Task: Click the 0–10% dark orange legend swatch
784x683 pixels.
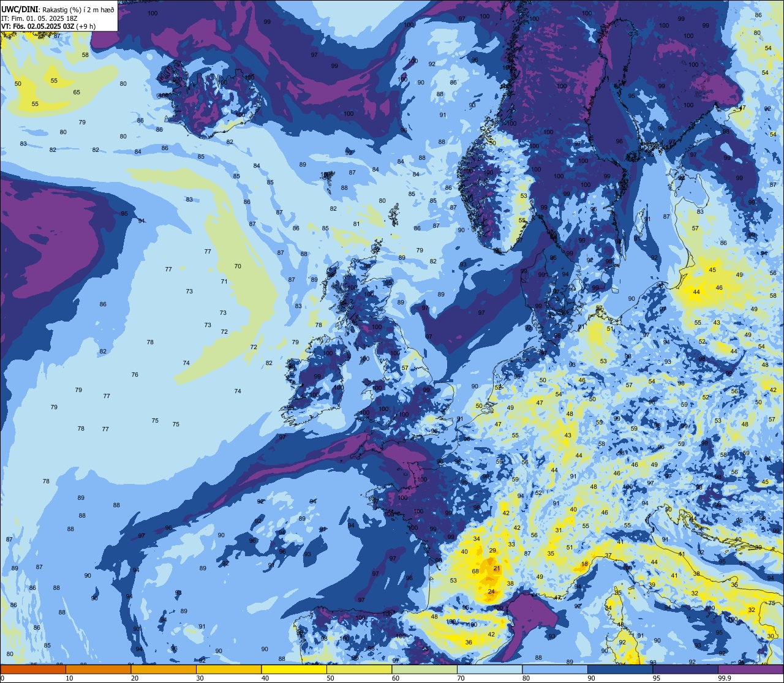Action: coord(33,670)
